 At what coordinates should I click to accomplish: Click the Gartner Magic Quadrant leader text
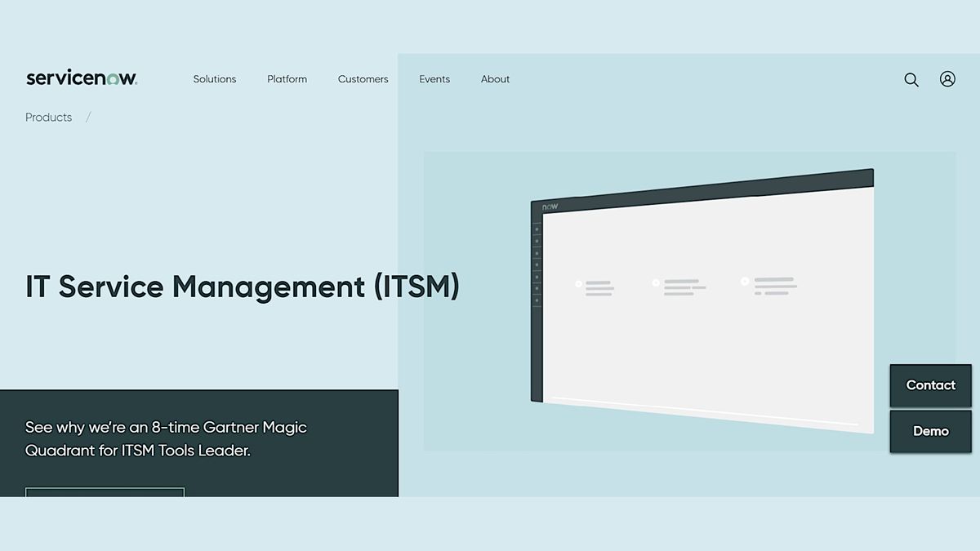coord(166,438)
